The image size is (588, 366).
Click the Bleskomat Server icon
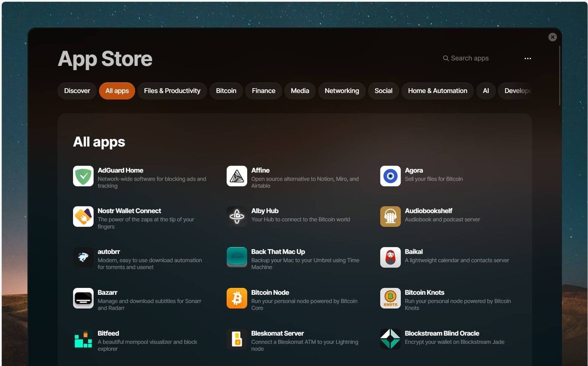[237, 339]
